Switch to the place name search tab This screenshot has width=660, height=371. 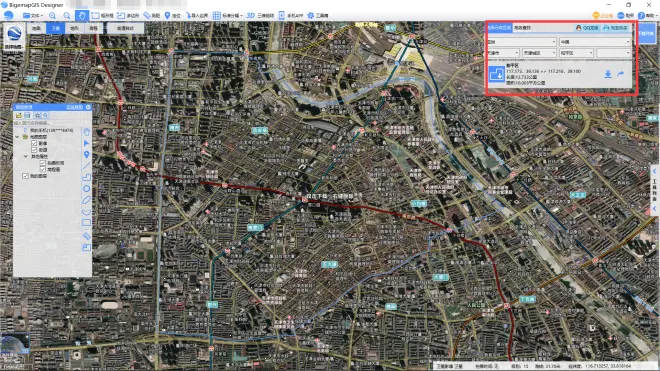coord(522,28)
